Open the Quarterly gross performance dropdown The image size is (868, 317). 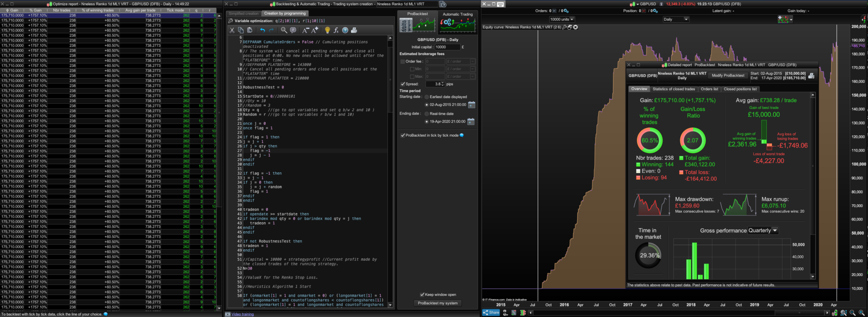point(763,231)
